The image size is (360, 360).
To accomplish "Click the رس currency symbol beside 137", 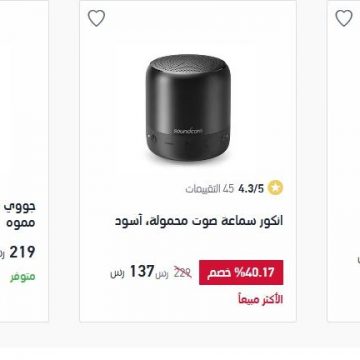I will [x=117, y=273].
